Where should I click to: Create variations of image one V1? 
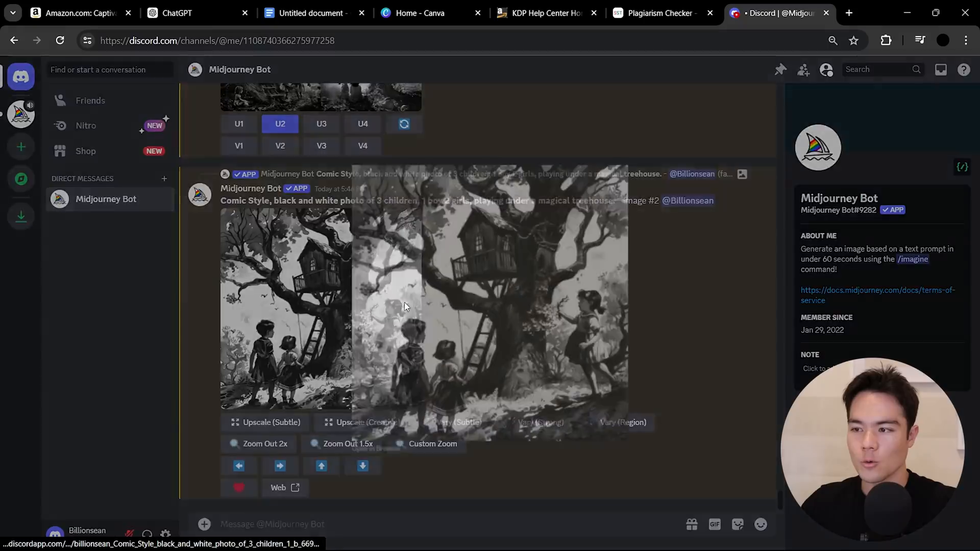point(239,146)
